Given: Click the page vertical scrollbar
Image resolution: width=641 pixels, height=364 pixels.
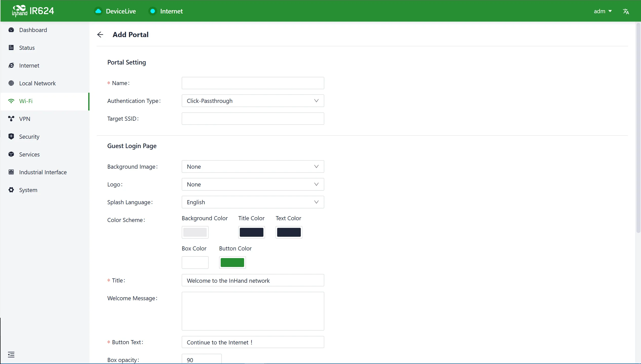Looking at the screenshot, I should pos(638,128).
